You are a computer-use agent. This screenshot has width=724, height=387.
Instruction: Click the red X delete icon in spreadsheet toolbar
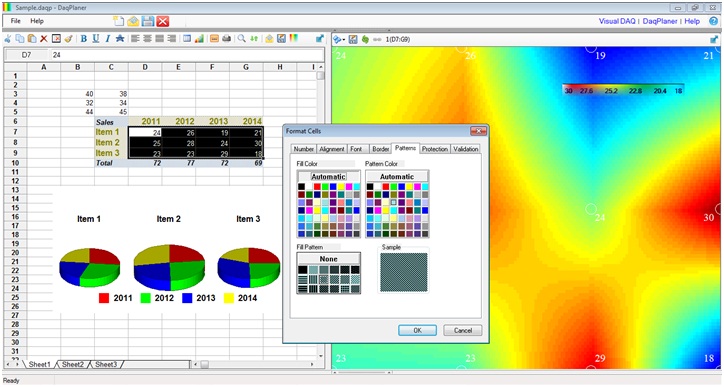(x=44, y=39)
